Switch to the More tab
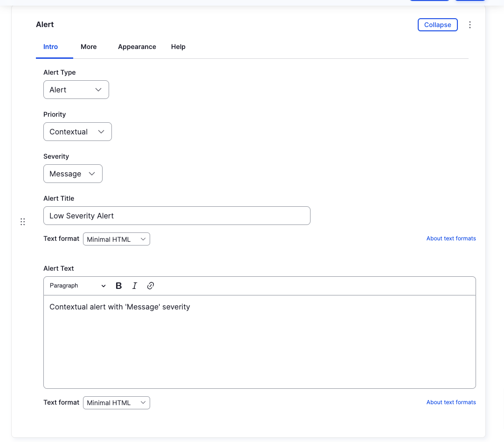Viewport: 504px width, 442px height. click(89, 47)
